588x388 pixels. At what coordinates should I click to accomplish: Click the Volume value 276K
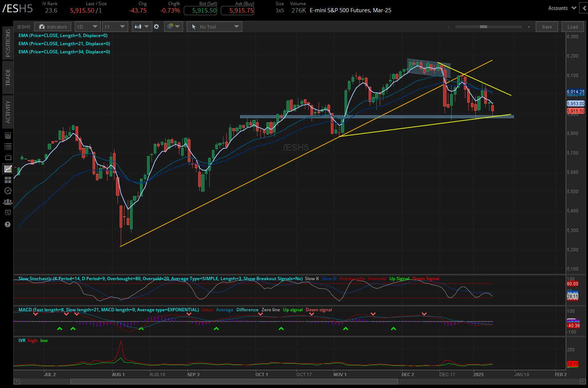click(x=299, y=10)
